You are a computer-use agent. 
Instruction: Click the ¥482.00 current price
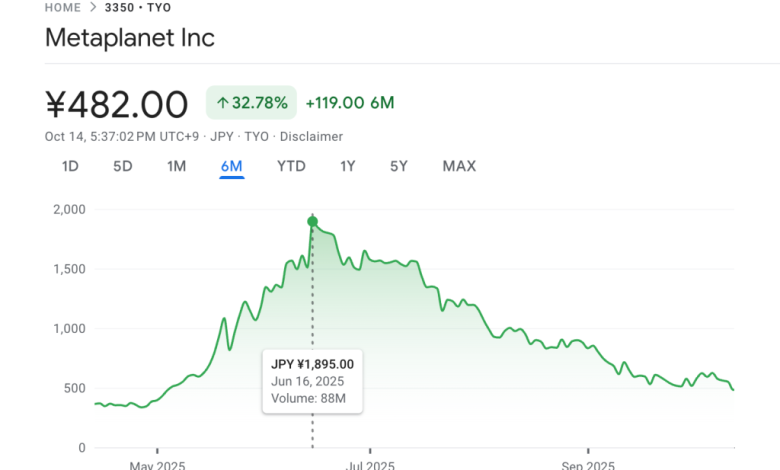click(x=117, y=103)
